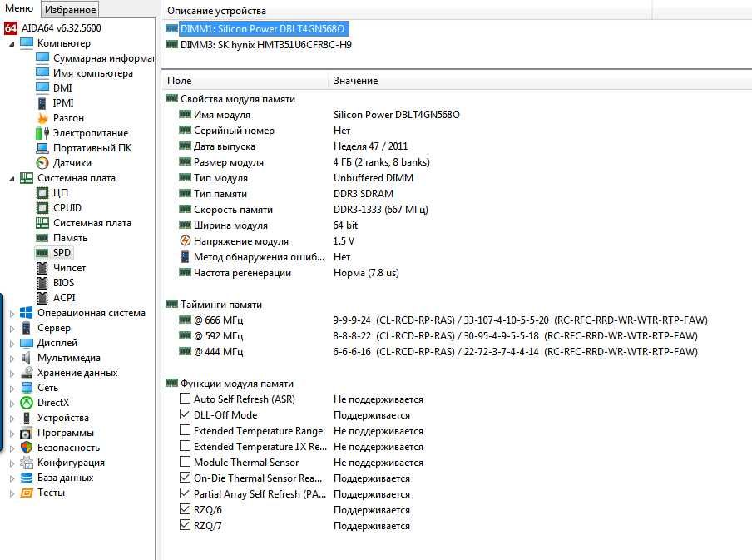This screenshot has height=560, width=752.
Task: Expand the Сеть node arrow
Action: tap(12, 389)
